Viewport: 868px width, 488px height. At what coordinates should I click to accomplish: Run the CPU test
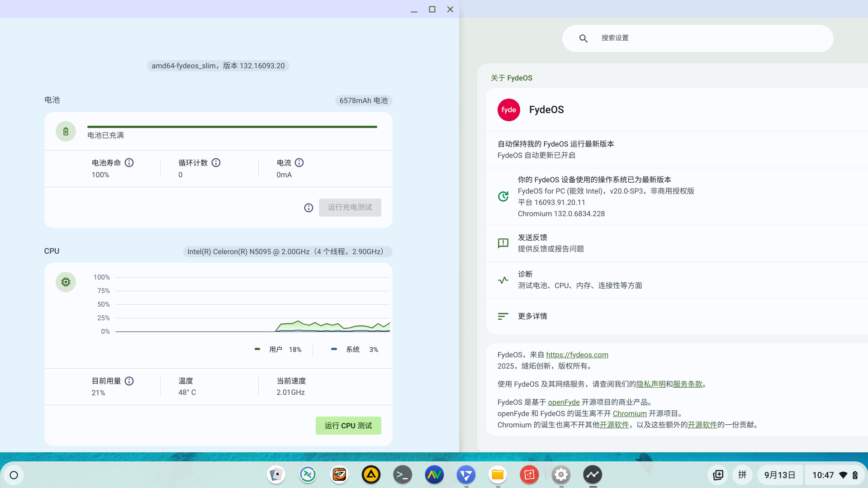(x=348, y=426)
